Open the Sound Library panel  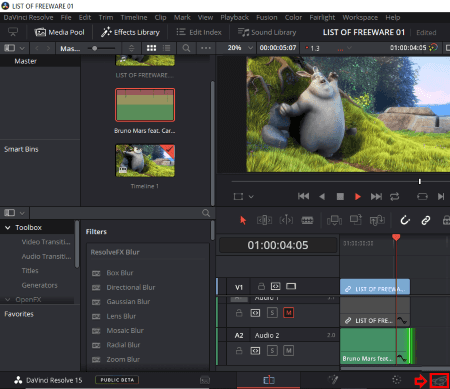(267, 32)
